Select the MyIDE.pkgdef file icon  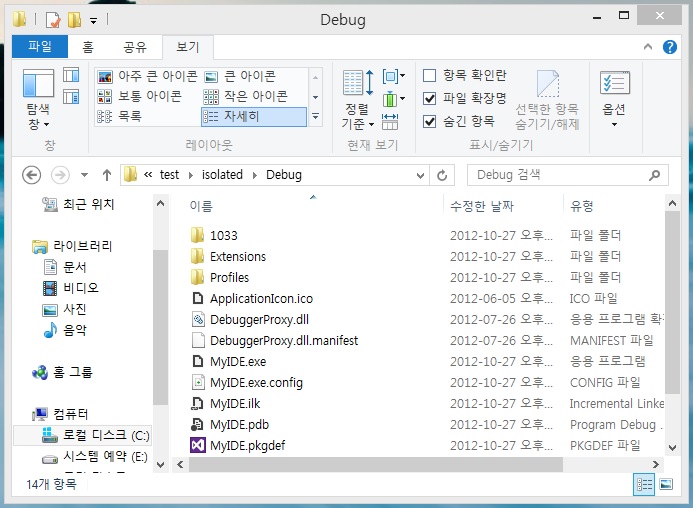[197, 446]
